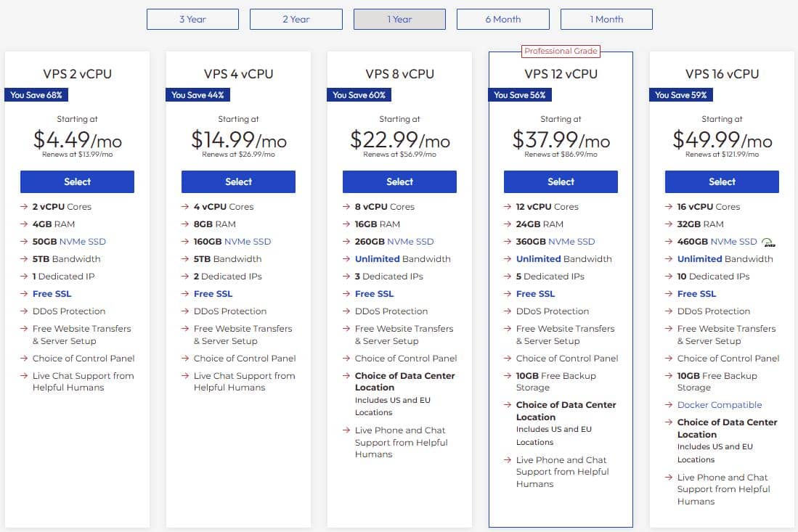The image size is (798, 532).
Task: Click Select on the VPS 16 vCPU plan
Action: pos(722,182)
